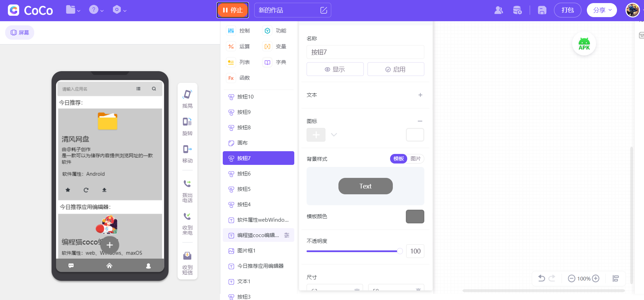Adjust the 不透明度 opacity slider
The image size is (644, 300).
[x=355, y=251]
